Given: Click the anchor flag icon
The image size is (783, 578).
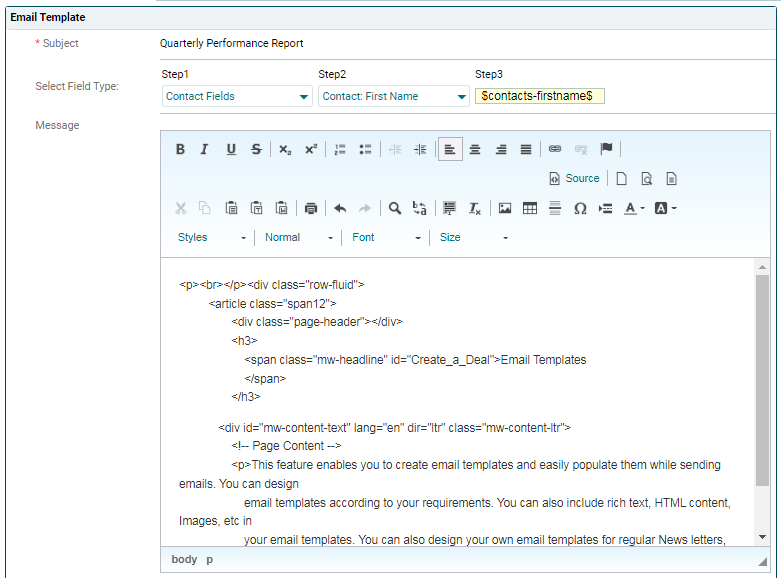Looking at the screenshot, I should coord(606,149).
